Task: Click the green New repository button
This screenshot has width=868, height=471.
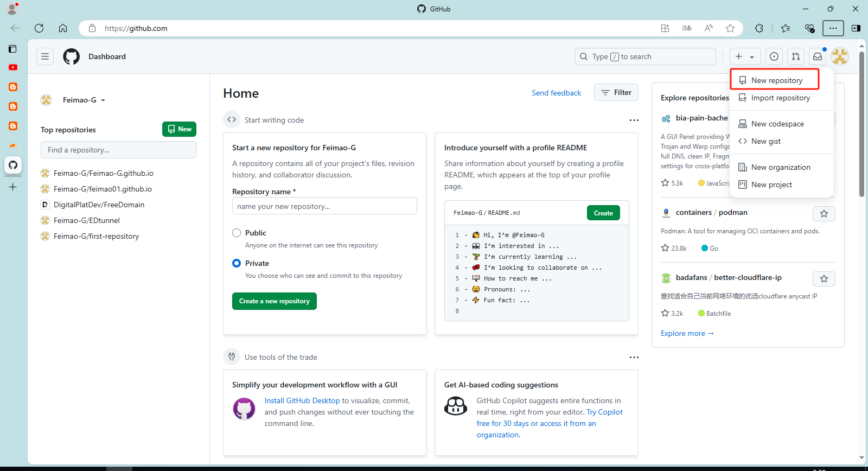Action: coord(179,129)
